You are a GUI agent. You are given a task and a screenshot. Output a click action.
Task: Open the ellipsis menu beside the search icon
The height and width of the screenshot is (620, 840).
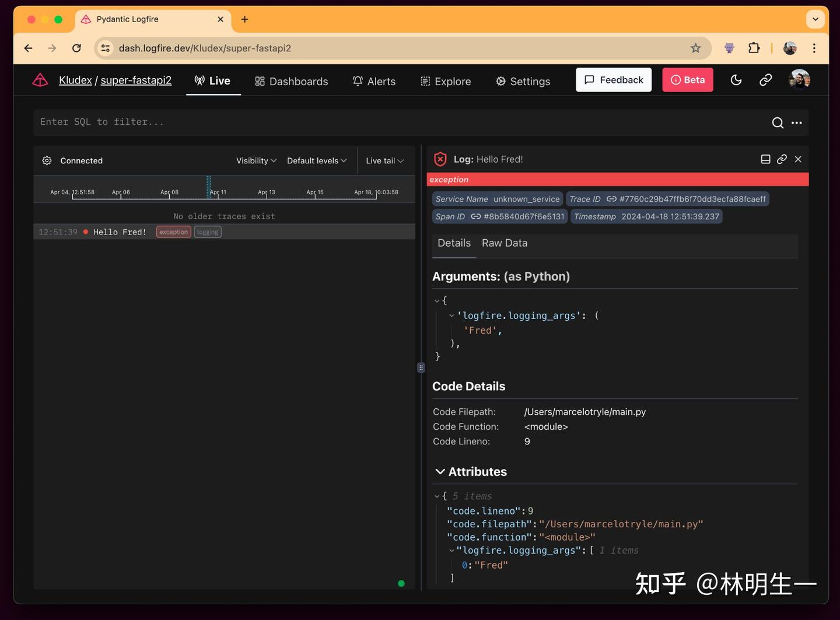point(797,122)
